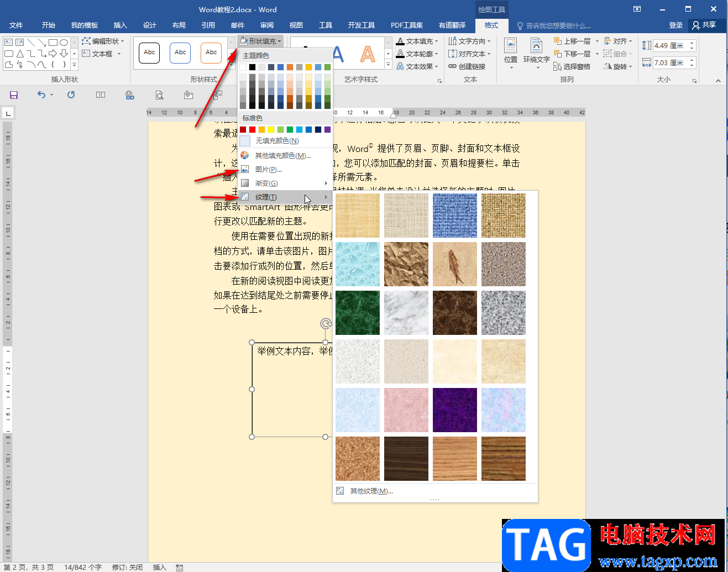
Task: Toggle insert mode (插入) in status bar
Action: [159, 568]
